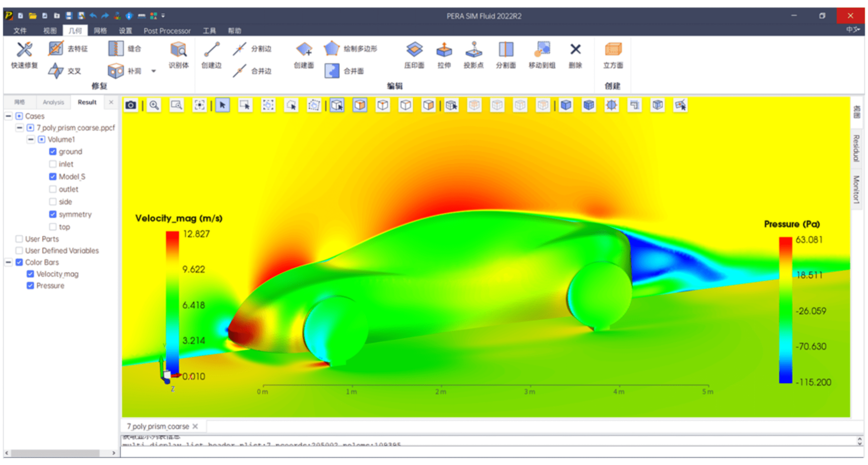This screenshot has width=868, height=465.
Task: Uncheck the Pressure color bar checkbox
Action: (x=30, y=286)
